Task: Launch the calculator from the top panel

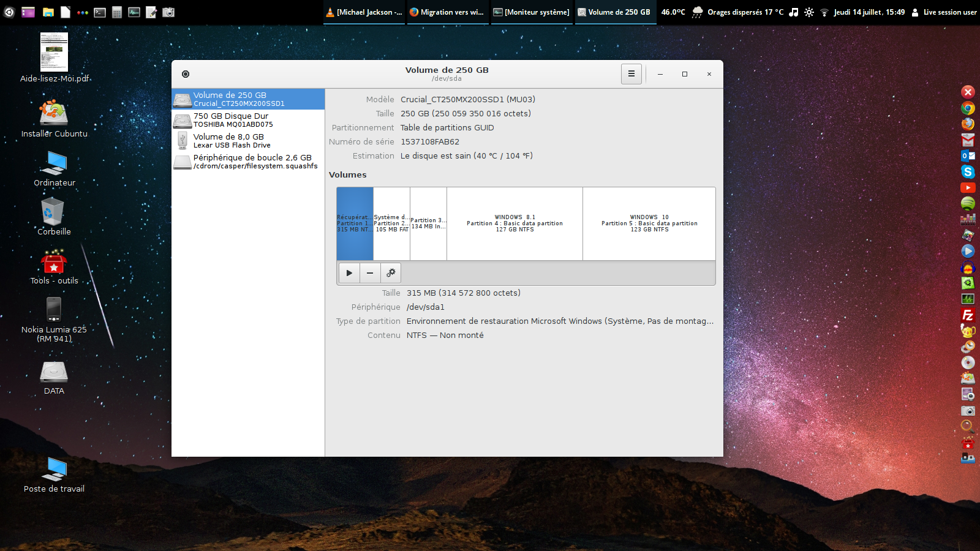Action: pos(117,12)
